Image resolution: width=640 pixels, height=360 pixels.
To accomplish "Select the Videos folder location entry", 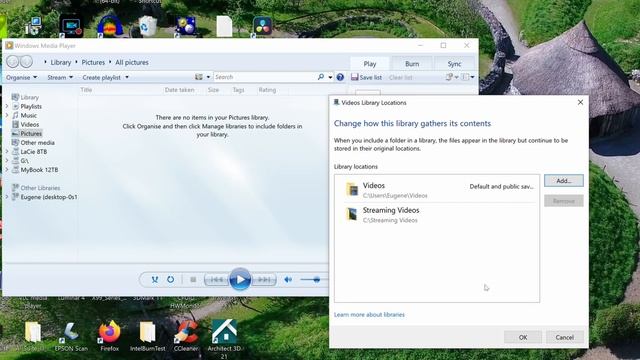I will (x=439, y=190).
